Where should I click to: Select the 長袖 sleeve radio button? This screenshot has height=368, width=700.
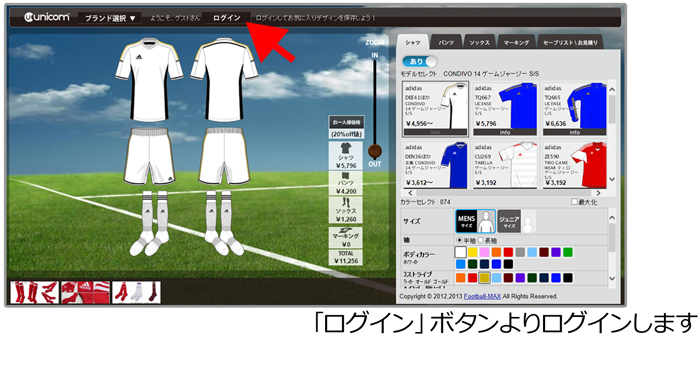[481, 240]
